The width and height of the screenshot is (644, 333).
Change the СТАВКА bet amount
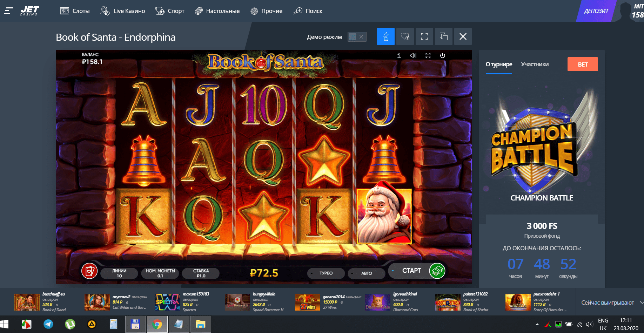click(201, 273)
